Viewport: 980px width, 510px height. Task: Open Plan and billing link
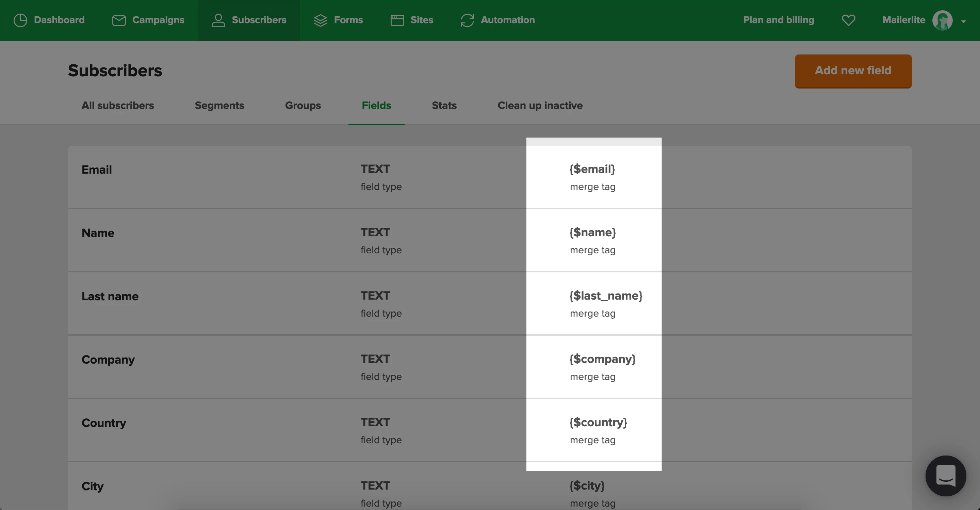point(778,20)
